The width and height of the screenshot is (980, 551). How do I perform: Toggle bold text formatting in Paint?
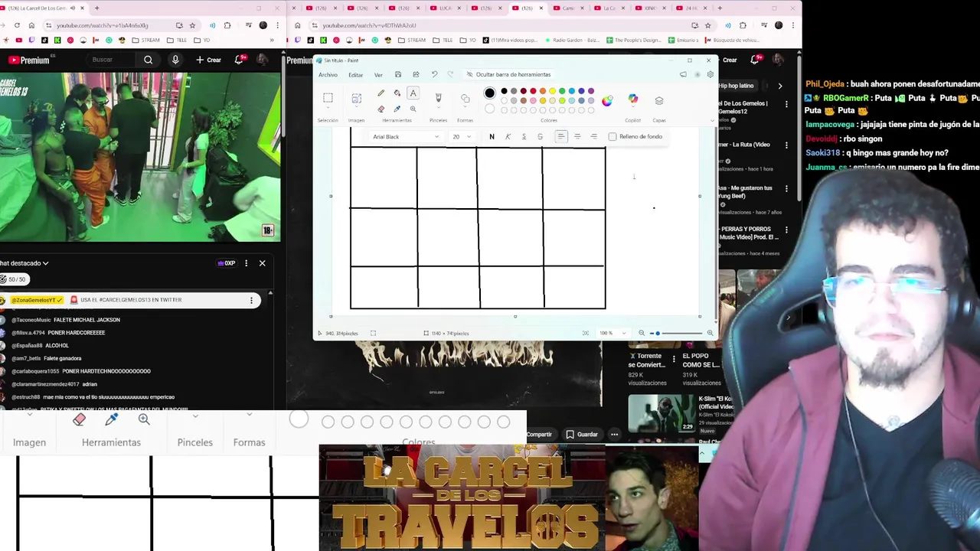(x=492, y=137)
